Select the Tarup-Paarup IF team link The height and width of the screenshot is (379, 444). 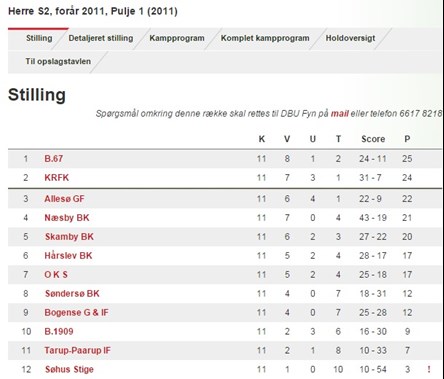pyautogui.click(x=77, y=351)
